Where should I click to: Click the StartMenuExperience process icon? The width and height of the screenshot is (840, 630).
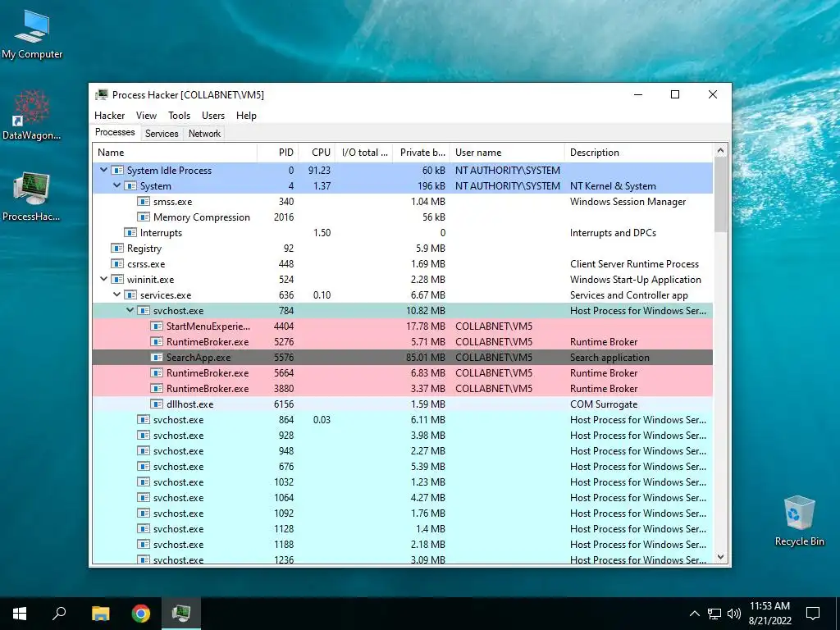(157, 326)
